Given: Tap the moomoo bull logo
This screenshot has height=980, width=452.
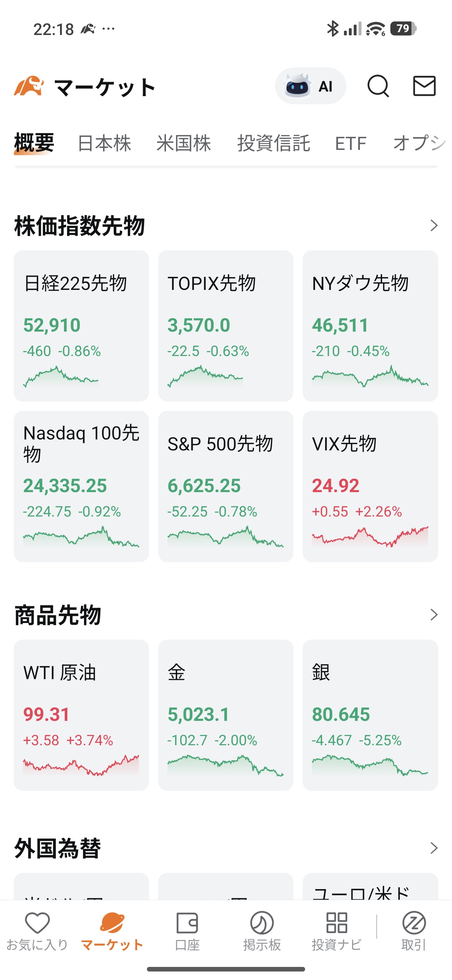Looking at the screenshot, I should 29,86.
